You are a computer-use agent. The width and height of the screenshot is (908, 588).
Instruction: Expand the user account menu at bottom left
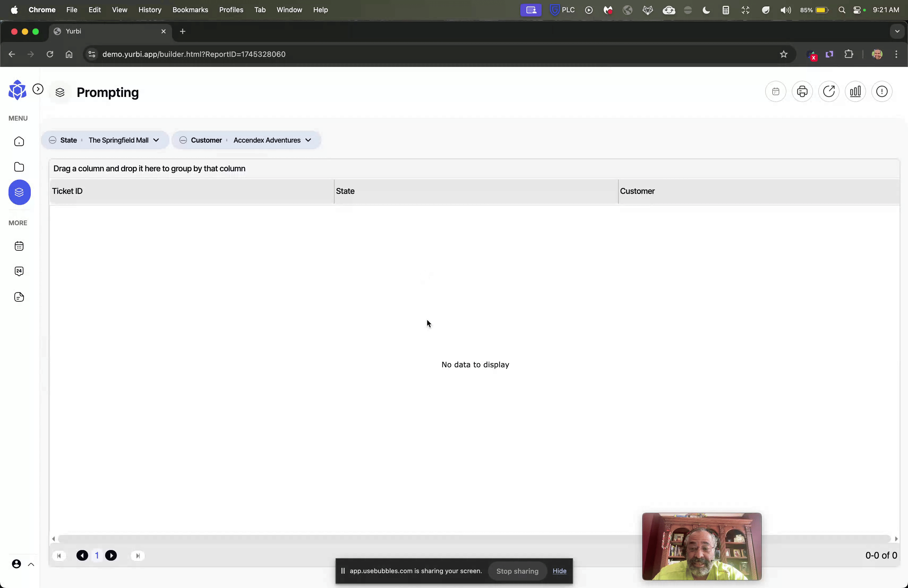(x=31, y=564)
